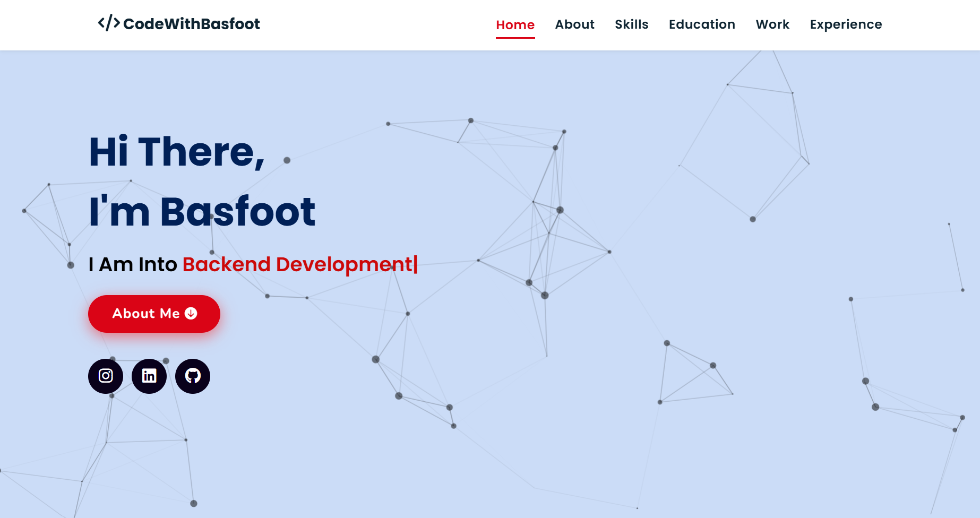
Task: Click the "I Am Into" text
Action: (x=133, y=264)
